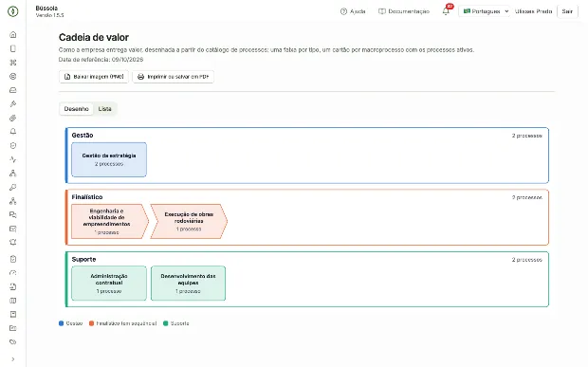Screen dimensions: 588x367
Task: Click the Documentação book icon
Action: 382,11
